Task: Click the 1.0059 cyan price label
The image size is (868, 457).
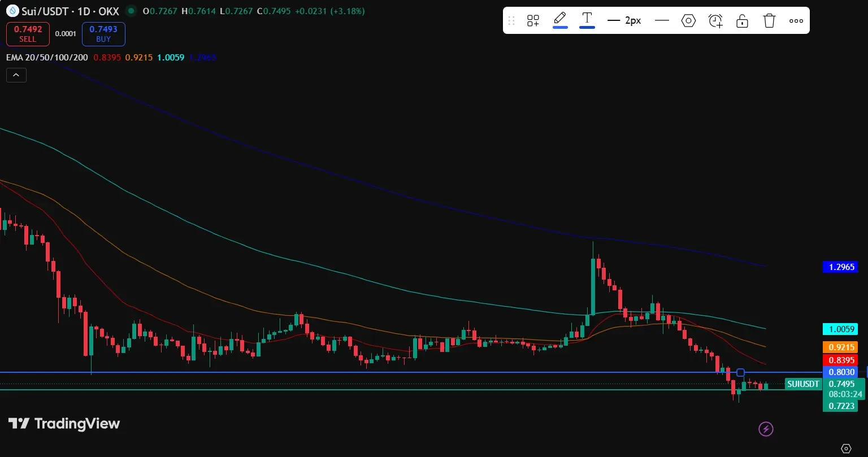Action: (x=840, y=329)
